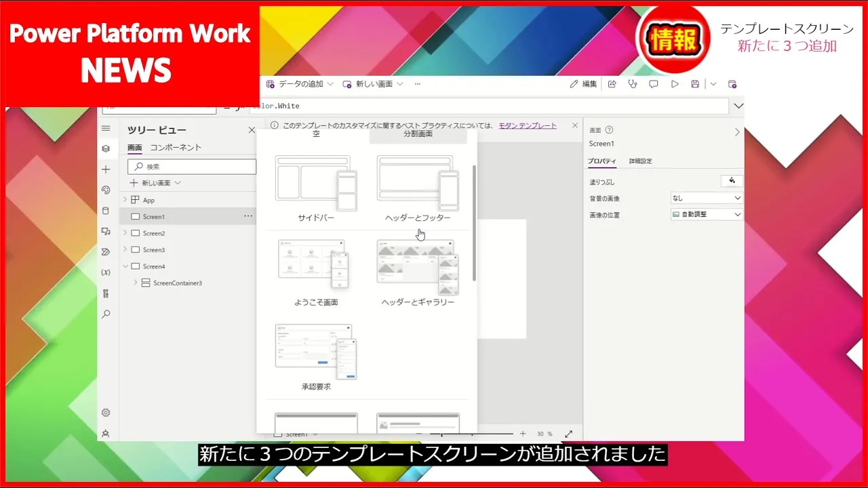Select the Screen1 tree item

pos(188,216)
